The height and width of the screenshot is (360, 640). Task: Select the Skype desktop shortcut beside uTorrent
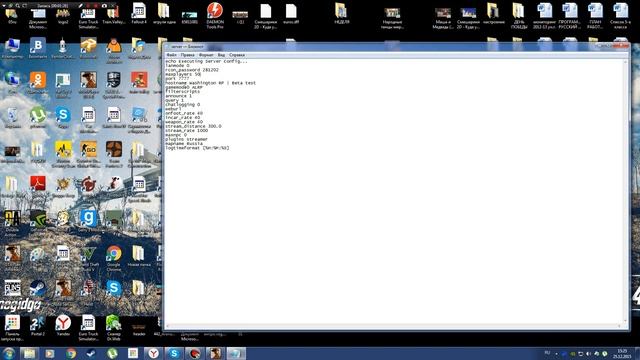(63, 118)
